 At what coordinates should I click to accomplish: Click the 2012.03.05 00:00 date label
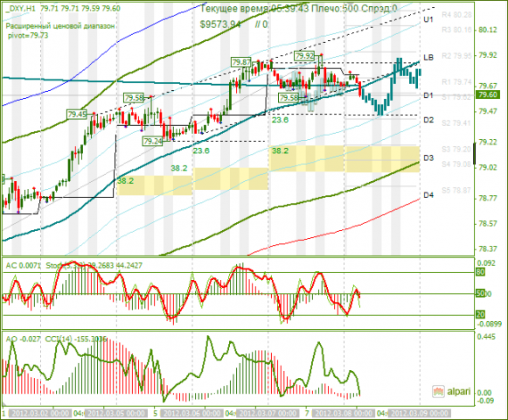tap(116, 414)
